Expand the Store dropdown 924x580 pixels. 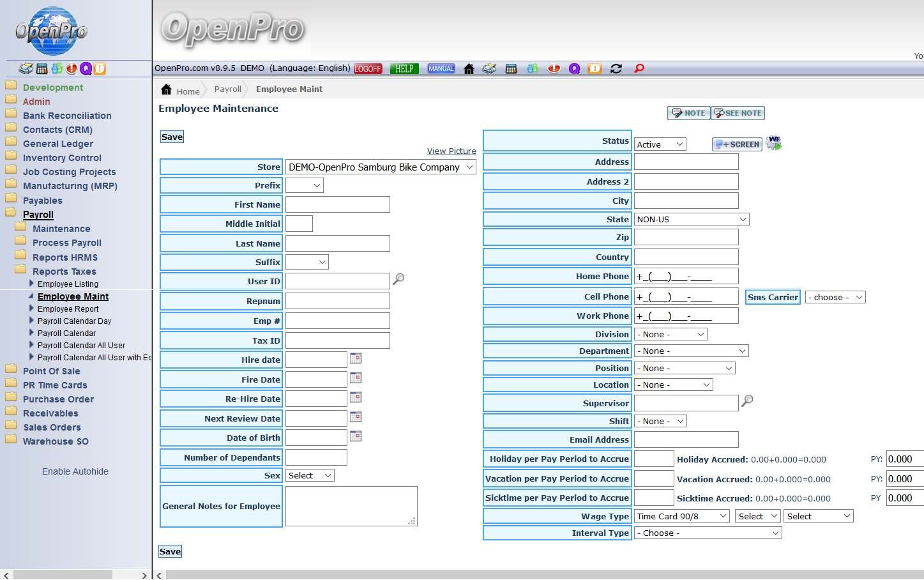point(381,167)
